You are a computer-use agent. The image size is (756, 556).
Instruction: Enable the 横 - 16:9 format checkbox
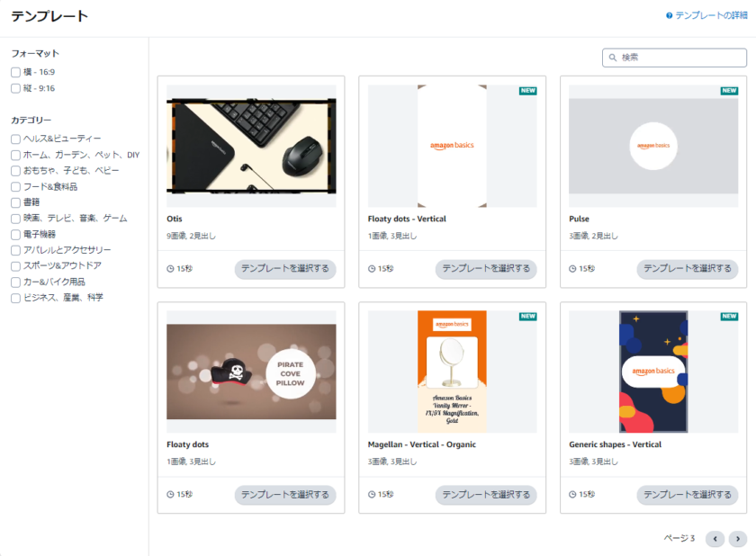point(15,72)
